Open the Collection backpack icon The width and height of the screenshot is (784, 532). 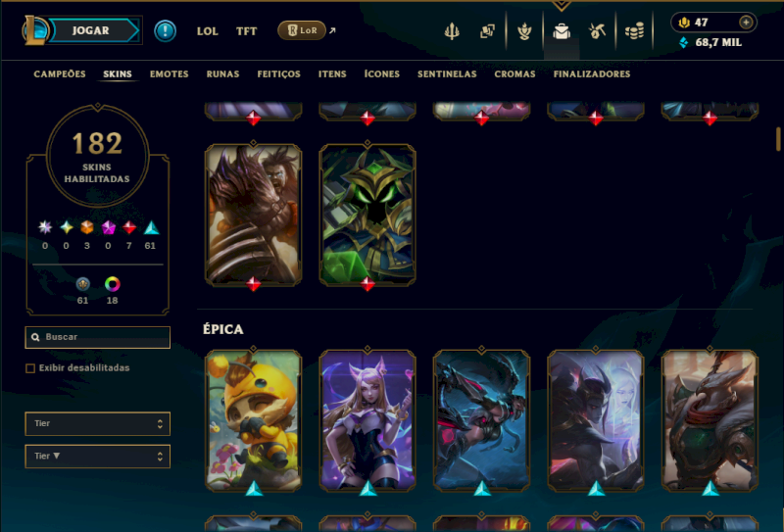coord(562,31)
